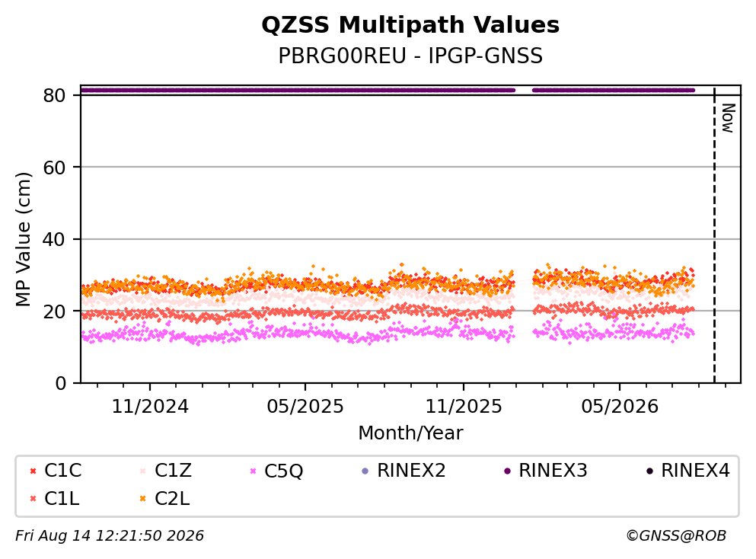Click the RINEX2 legend dot
756x559 pixels.
365,471
